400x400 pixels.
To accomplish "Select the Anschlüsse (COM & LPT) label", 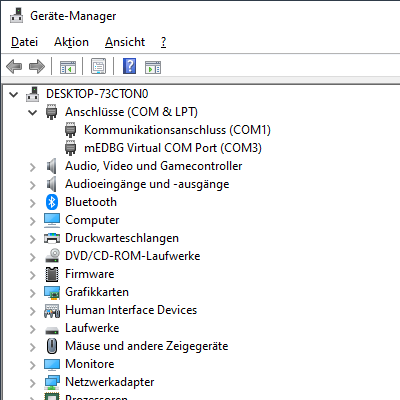I will 131,112.
